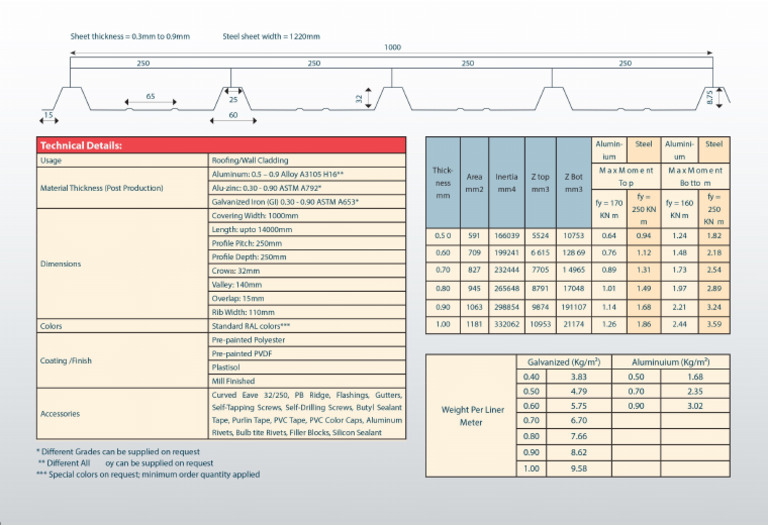
Task: Select 'Length: upto 14000mm' cell
Action: (x=307, y=229)
